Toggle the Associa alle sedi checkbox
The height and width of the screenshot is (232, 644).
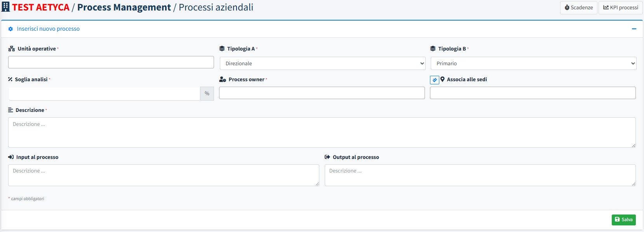coord(435,80)
